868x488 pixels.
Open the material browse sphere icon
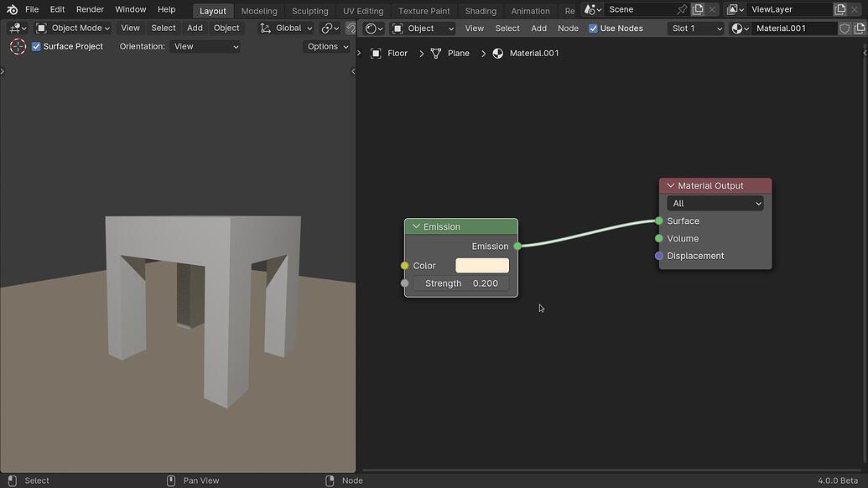[x=740, y=29]
